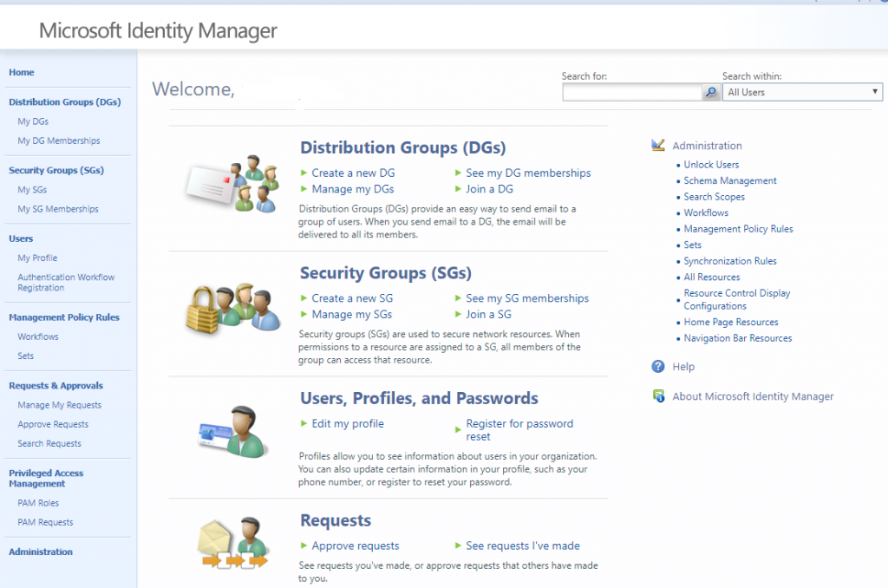Click the Users profile card icon
Screen dimensions: 888x588
pyautogui.click(x=232, y=431)
